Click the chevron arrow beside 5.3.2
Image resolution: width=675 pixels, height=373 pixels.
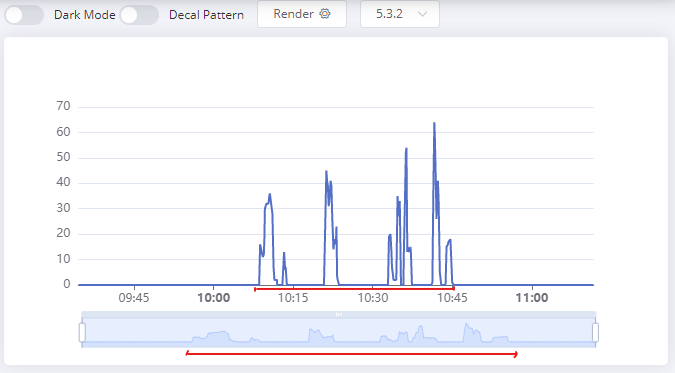tap(422, 14)
